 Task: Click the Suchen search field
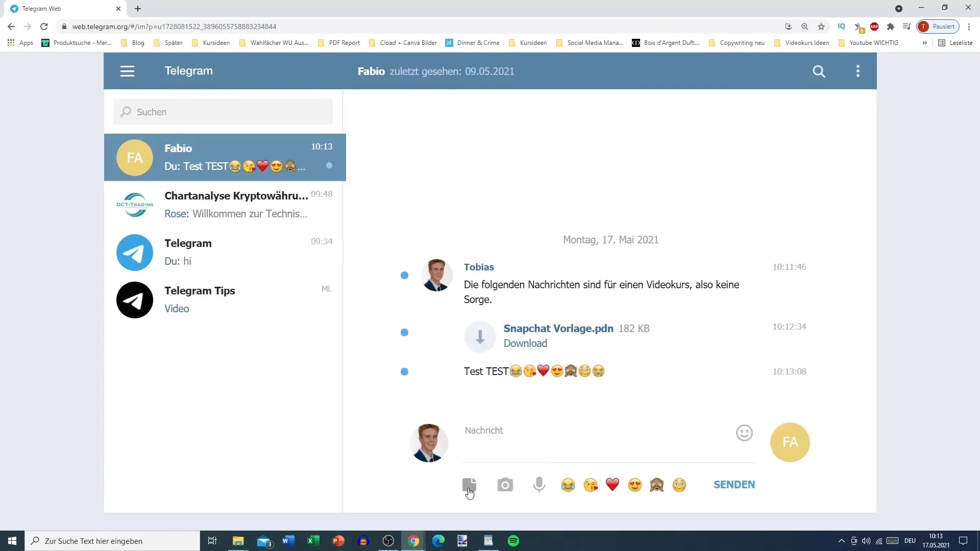point(223,112)
